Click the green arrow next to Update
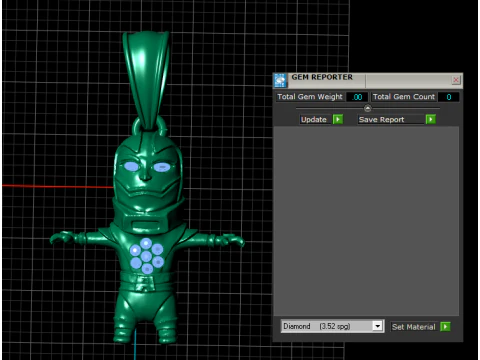 coord(338,119)
